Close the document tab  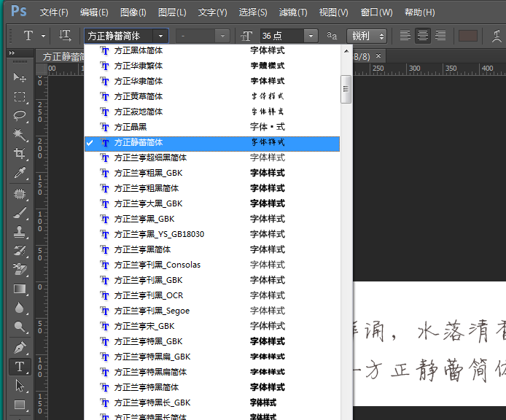(378, 56)
